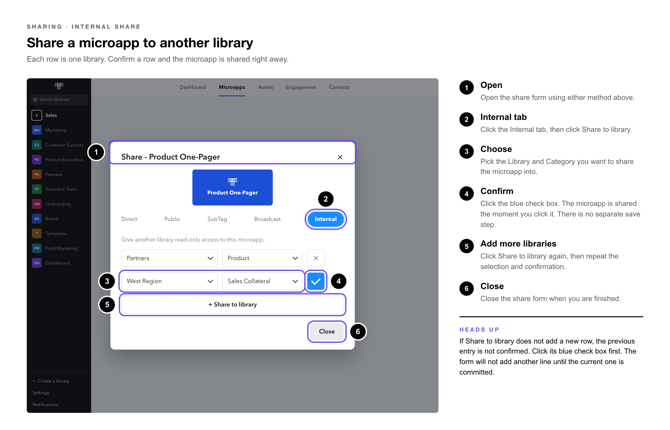The width and height of the screenshot is (670, 430).
Task: Click the Sales library avatar icon
Action: [37, 115]
